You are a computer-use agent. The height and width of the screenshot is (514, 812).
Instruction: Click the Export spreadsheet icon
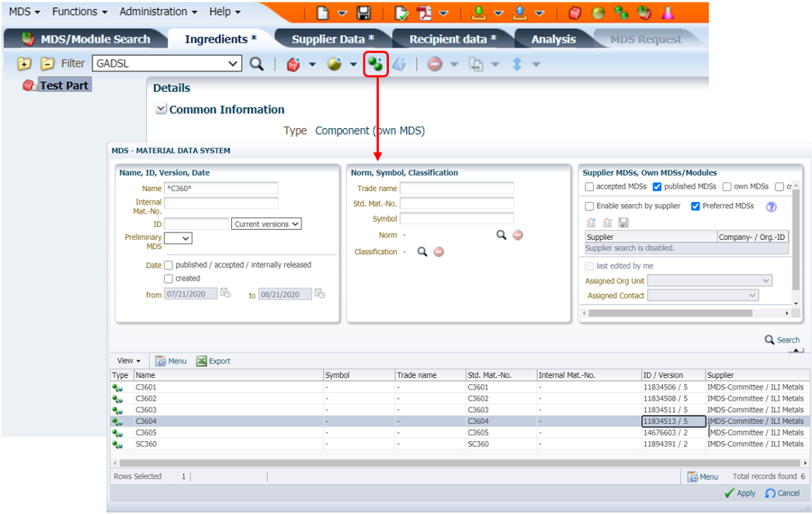pos(202,361)
